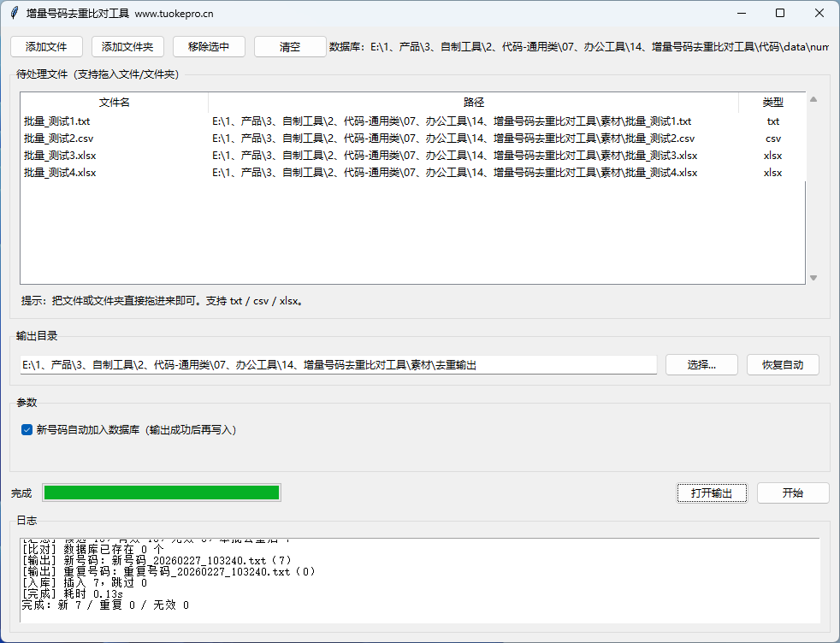This screenshot has height=643, width=840.
Task: Click path cell ending 批量_测试4.xlsx
Action: [455, 173]
